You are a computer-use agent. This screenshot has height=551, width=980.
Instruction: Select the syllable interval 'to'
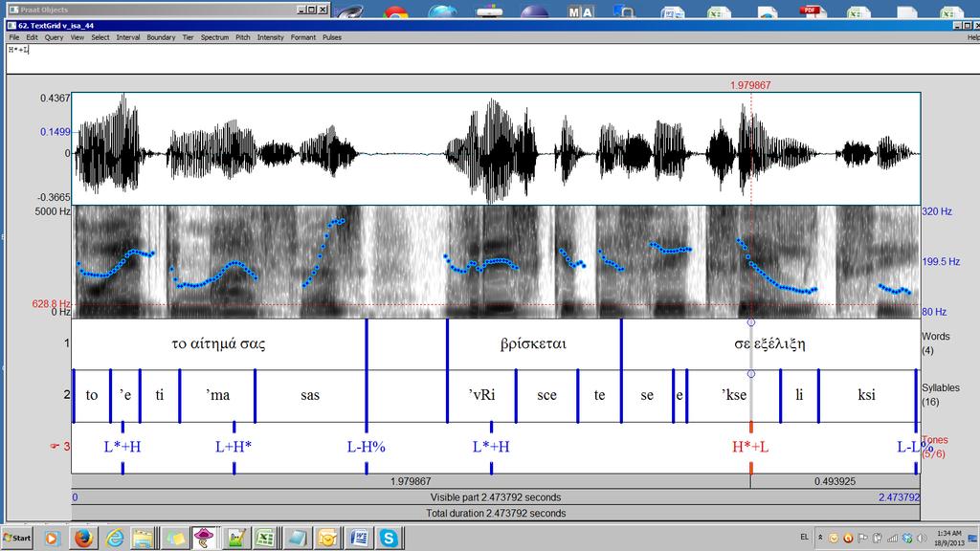(92, 395)
